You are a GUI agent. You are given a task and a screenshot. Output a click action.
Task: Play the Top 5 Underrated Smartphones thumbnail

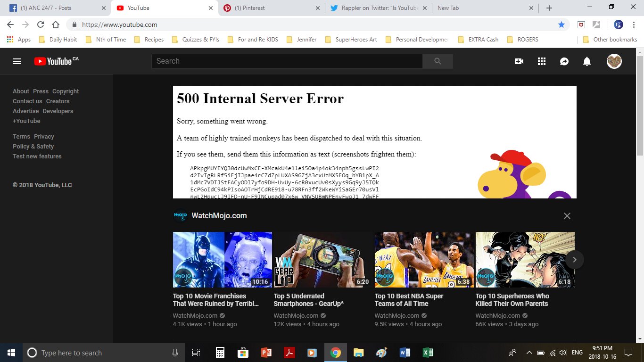point(323,260)
